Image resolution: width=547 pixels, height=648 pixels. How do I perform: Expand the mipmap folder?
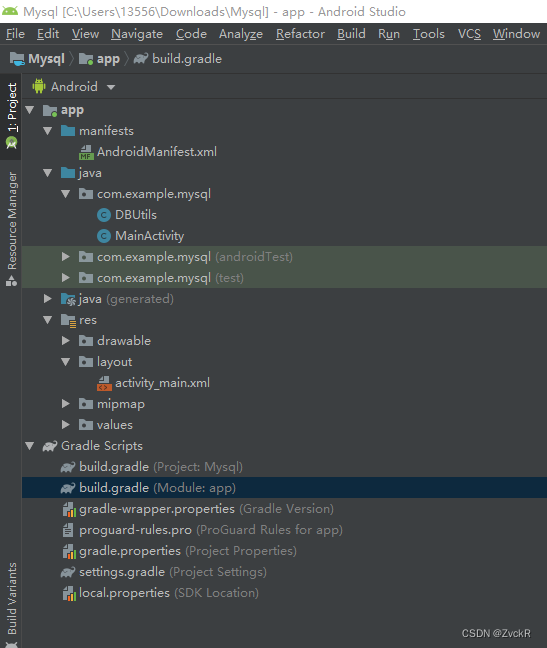(x=66, y=404)
